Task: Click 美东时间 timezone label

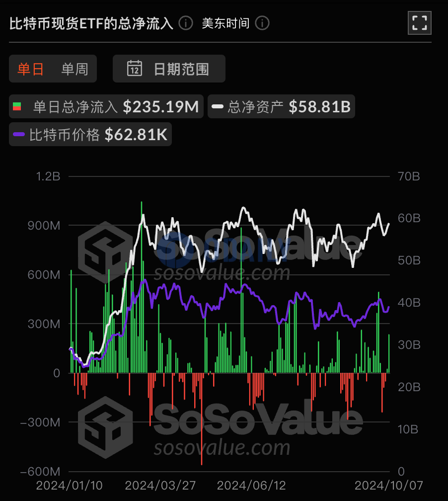Action: 225,23
